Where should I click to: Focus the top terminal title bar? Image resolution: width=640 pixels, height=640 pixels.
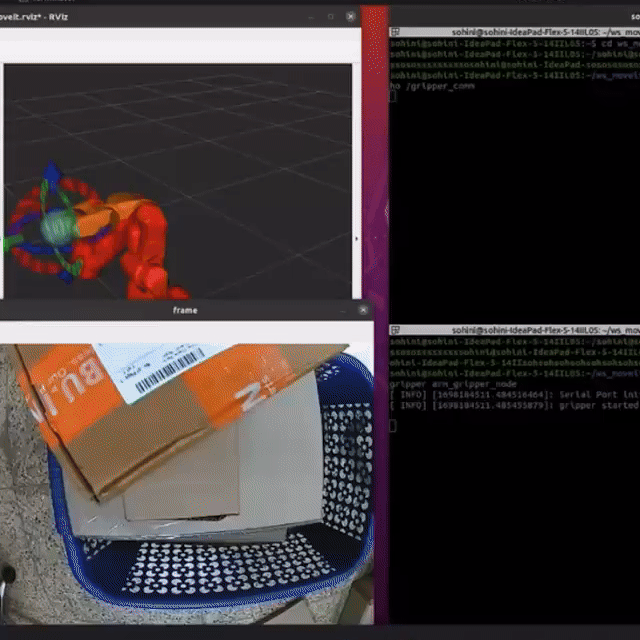[515, 32]
